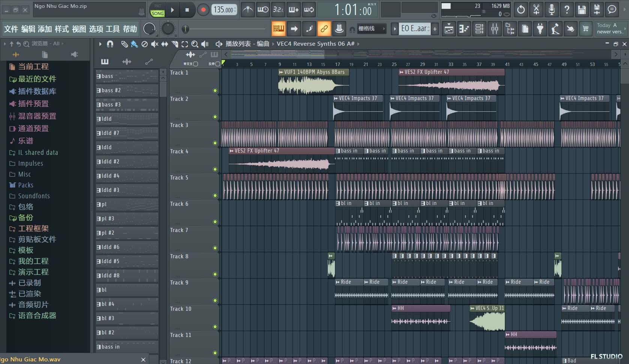Screen dimensions: 629x364
Task: Arm the Record button
Action: 203,10
